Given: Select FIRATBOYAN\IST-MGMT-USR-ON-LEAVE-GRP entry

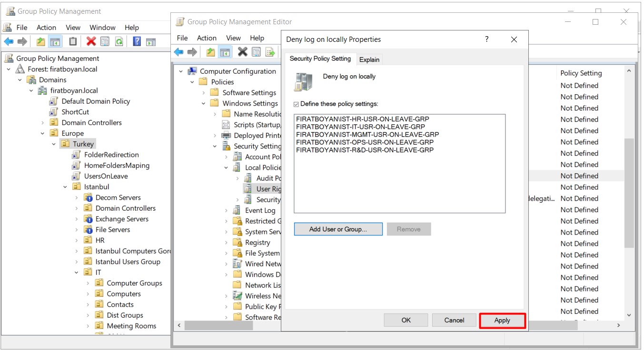Looking at the screenshot, I should click(x=367, y=135).
